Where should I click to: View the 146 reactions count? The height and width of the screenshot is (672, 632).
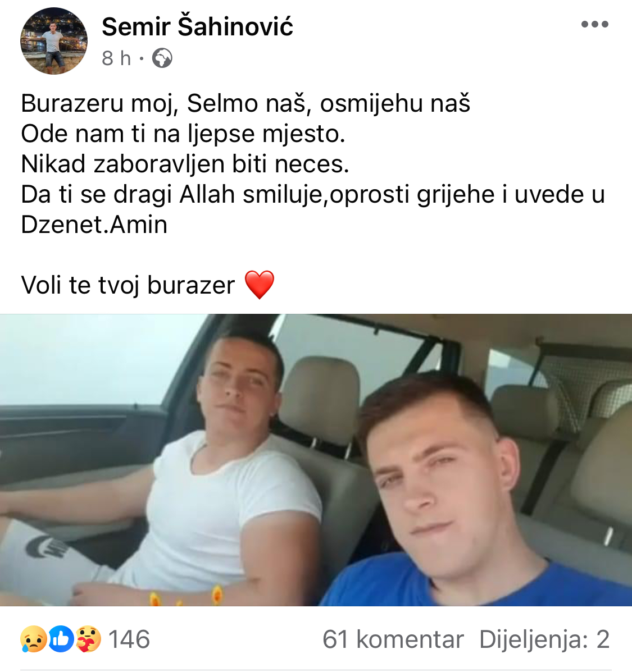(x=129, y=639)
